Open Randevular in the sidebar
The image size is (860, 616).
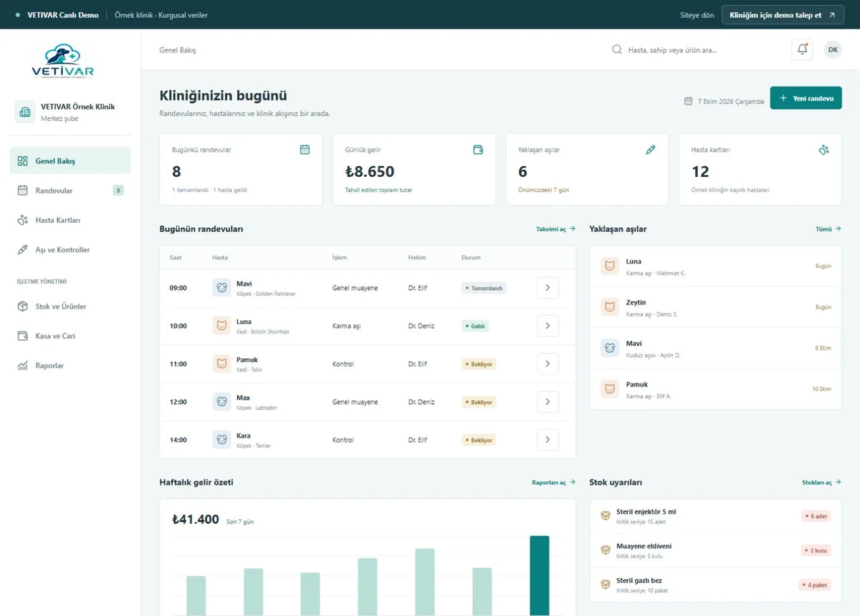click(x=70, y=191)
